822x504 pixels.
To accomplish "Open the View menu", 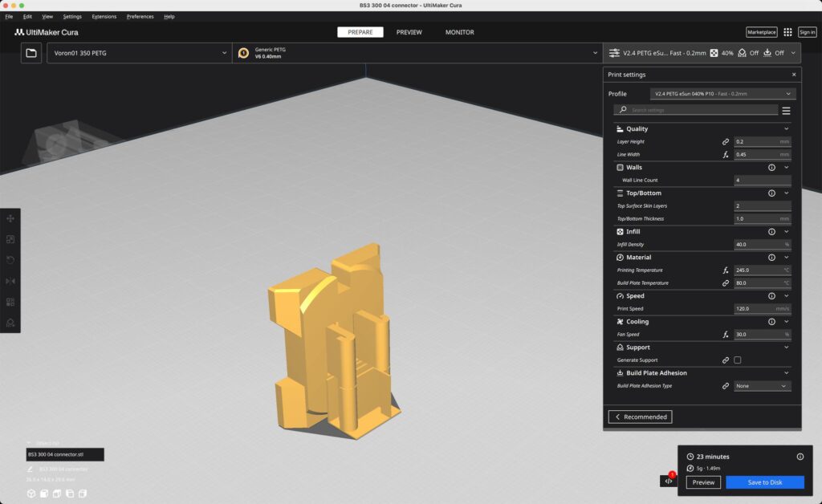I will click(47, 17).
